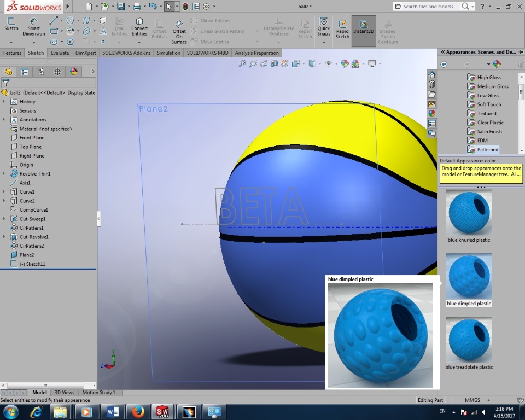Click the Save icon in title bar
Screen dimensions: 525x420
121,7
